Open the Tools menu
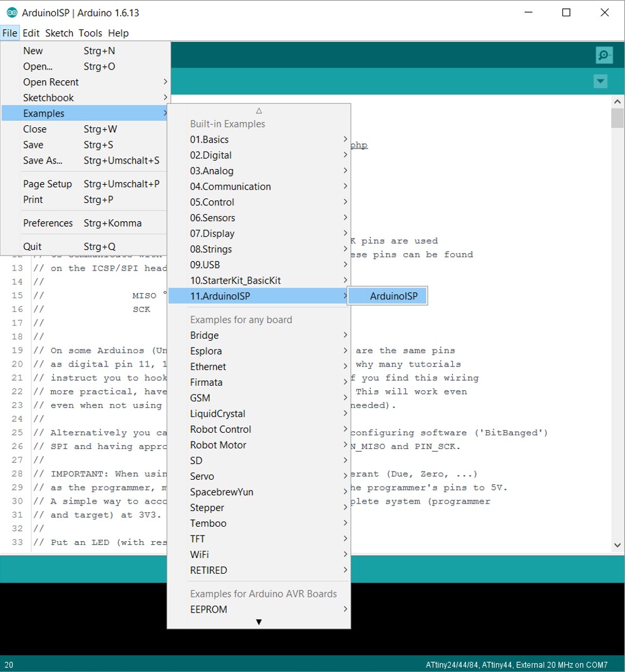The image size is (625, 672). pos(90,33)
